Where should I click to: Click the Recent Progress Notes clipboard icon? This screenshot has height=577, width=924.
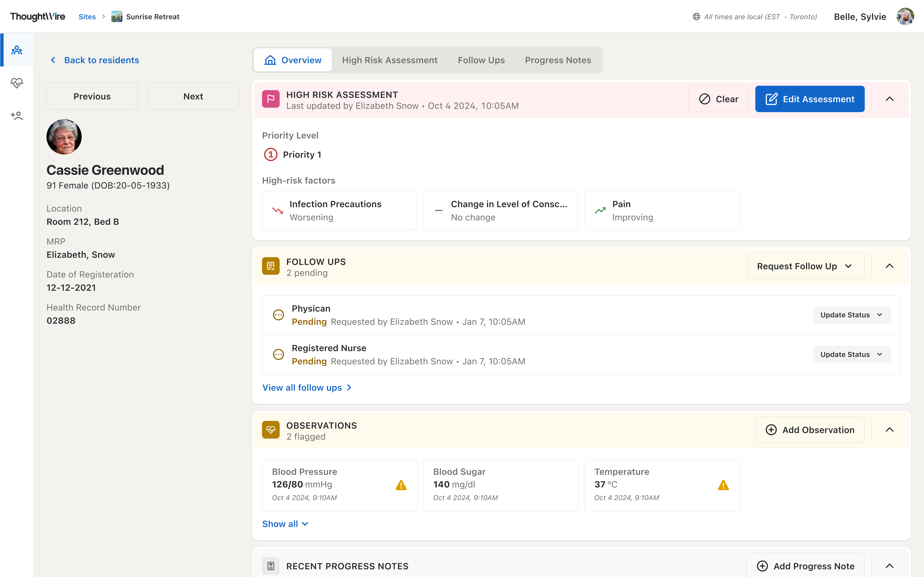point(271,566)
